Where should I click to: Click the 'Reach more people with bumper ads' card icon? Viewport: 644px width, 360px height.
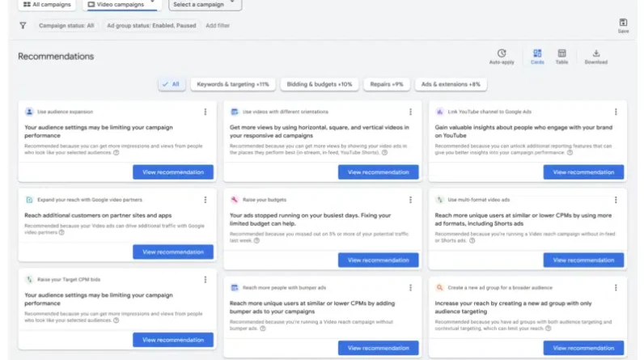click(234, 288)
